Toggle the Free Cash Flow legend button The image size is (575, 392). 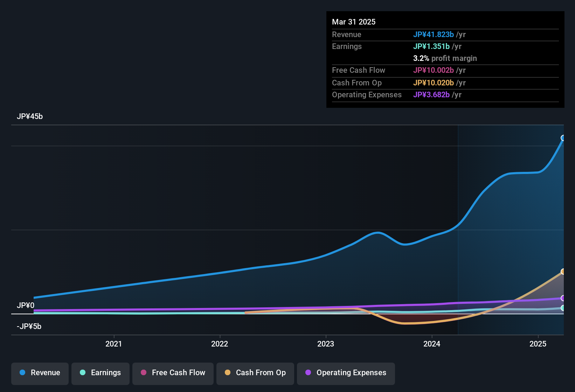pos(173,373)
